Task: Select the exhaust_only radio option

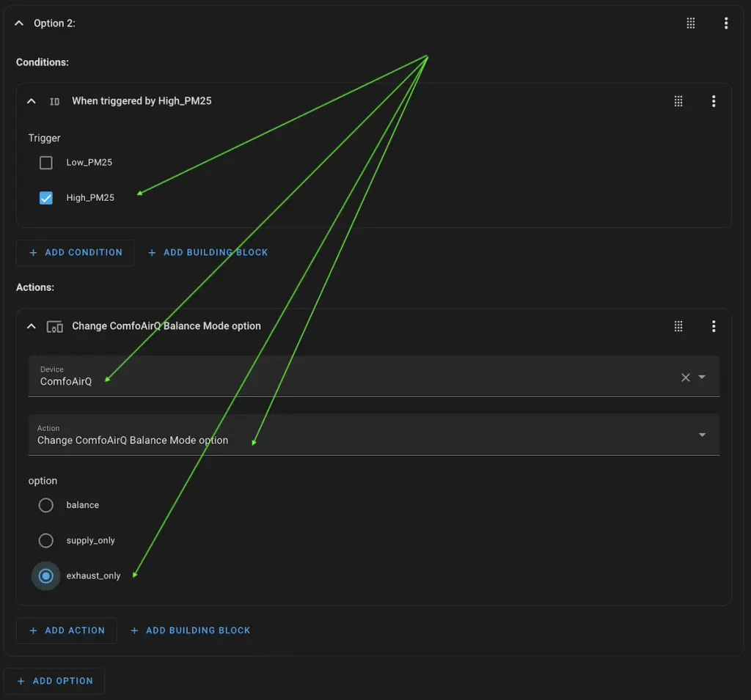Action: point(46,576)
